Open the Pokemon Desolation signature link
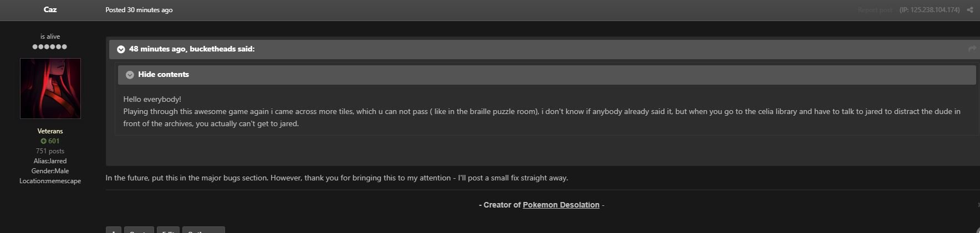This screenshot has height=233, width=980. pyautogui.click(x=561, y=205)
